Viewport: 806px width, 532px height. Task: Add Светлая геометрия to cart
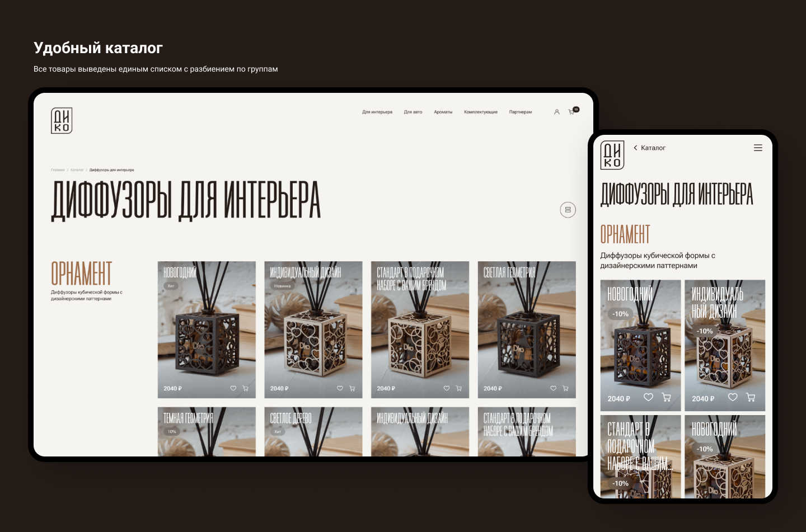point(565,388)
